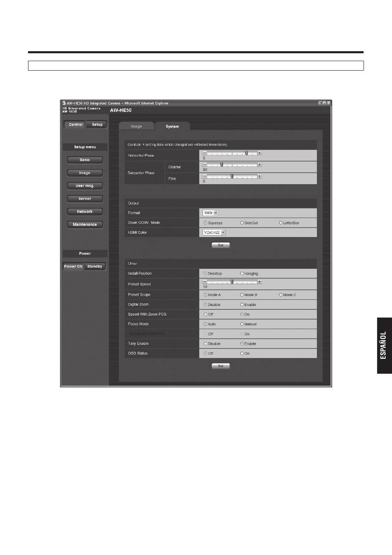Open Image in the Setup menu
The image size is (392, 555).
click(x=85, y=173)
